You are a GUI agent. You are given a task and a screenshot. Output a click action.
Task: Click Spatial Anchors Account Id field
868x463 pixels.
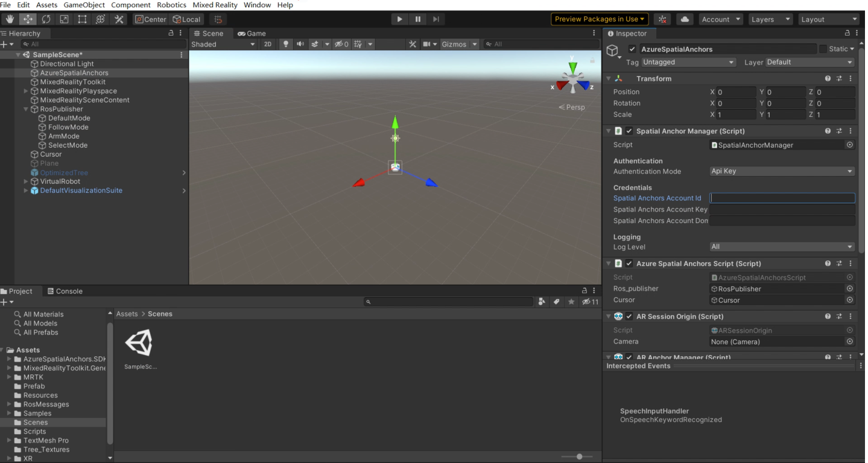(782, 198)
